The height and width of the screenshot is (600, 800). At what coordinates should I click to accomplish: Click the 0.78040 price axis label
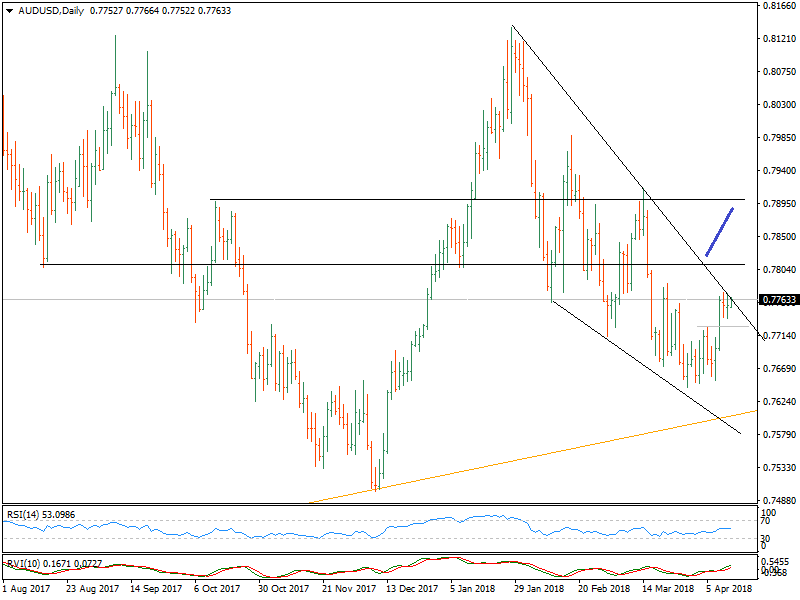click(x=778, y=270)
